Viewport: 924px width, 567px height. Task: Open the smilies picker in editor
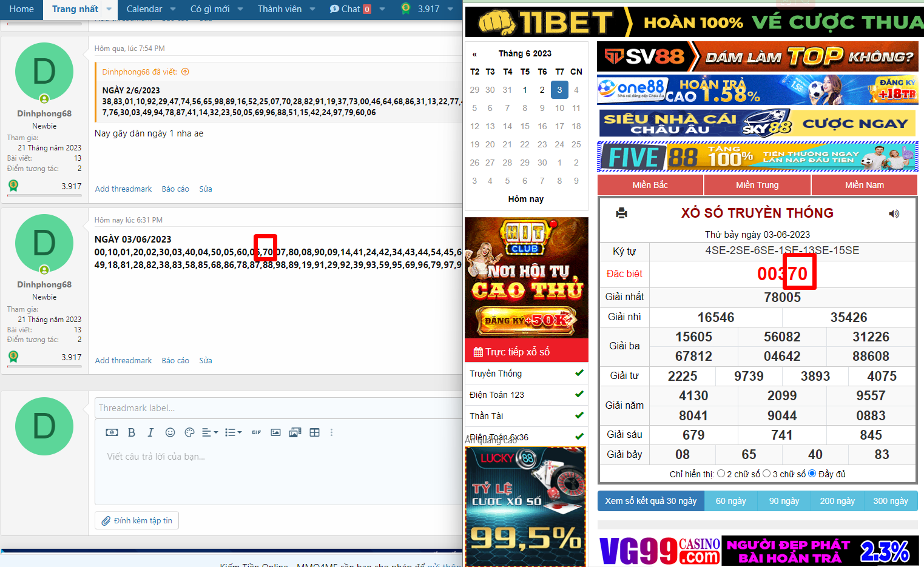[170, 432]
